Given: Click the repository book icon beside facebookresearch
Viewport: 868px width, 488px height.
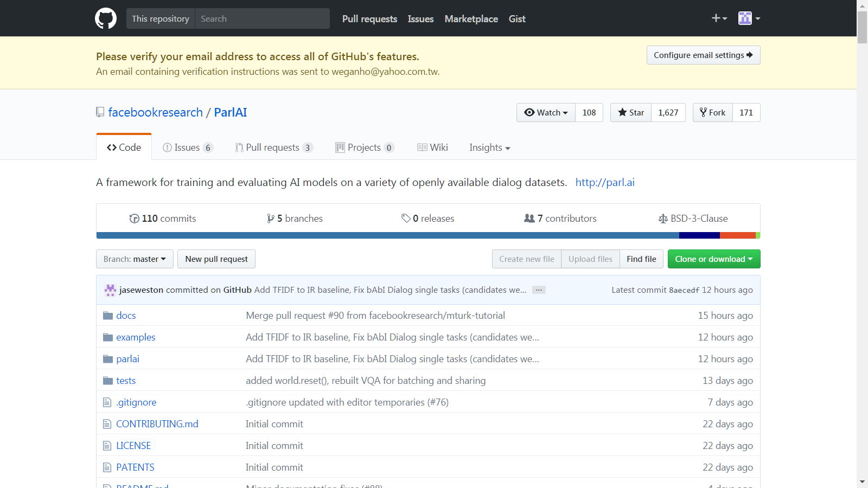Looking at the screenshot, I should point(100,112).
